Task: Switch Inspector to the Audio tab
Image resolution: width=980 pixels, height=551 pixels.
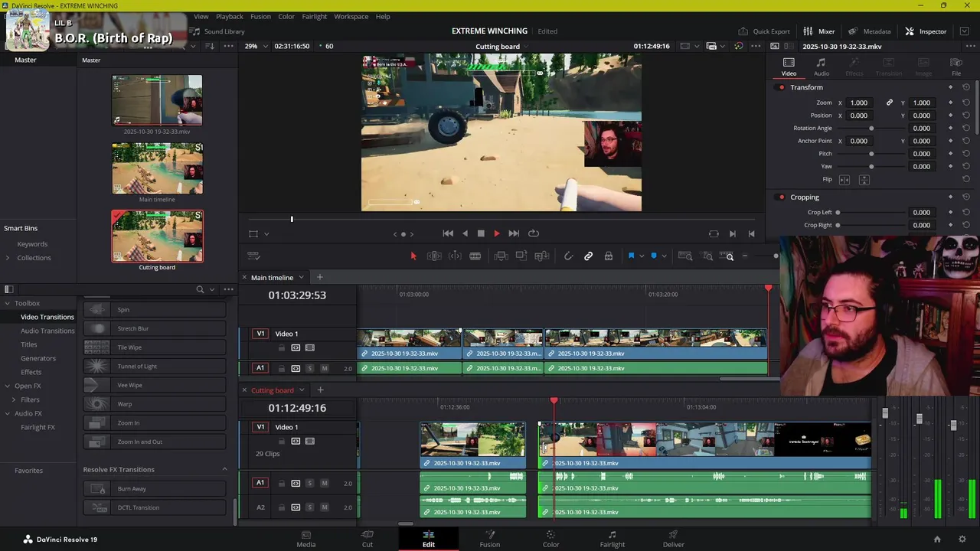Action: pos(821,67)
